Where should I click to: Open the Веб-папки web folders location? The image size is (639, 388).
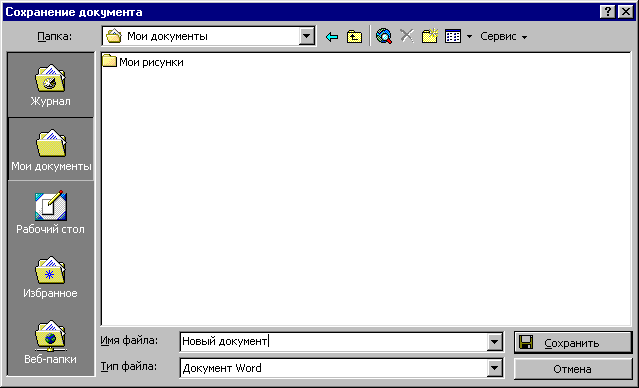[x=51, y=342]
